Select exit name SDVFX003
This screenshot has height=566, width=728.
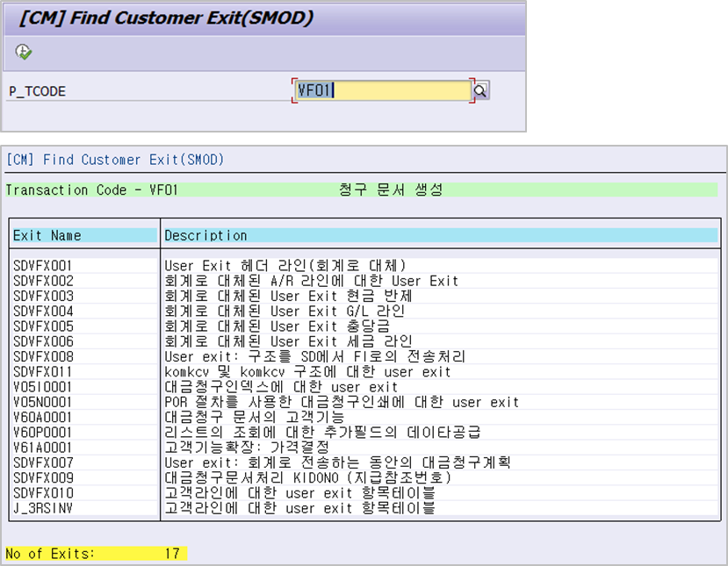point(43,296)
